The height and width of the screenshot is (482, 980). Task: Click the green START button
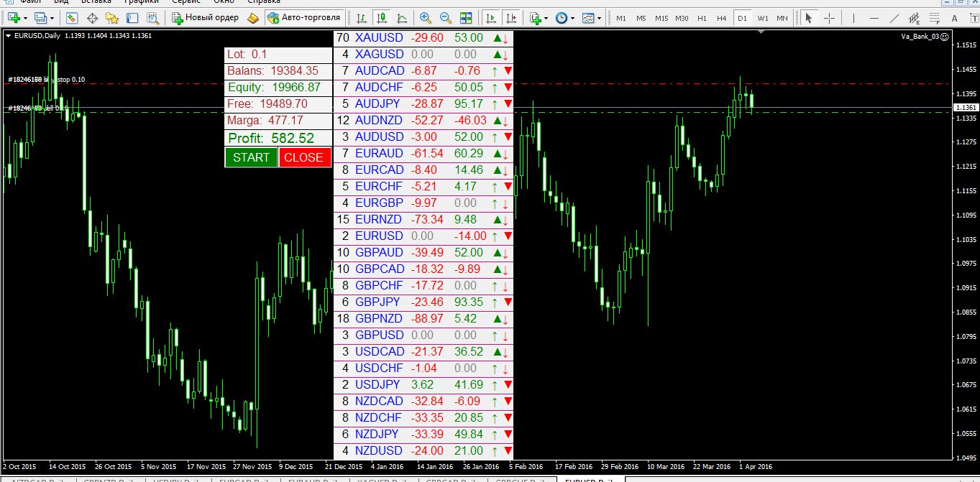[x=251, y=158]
